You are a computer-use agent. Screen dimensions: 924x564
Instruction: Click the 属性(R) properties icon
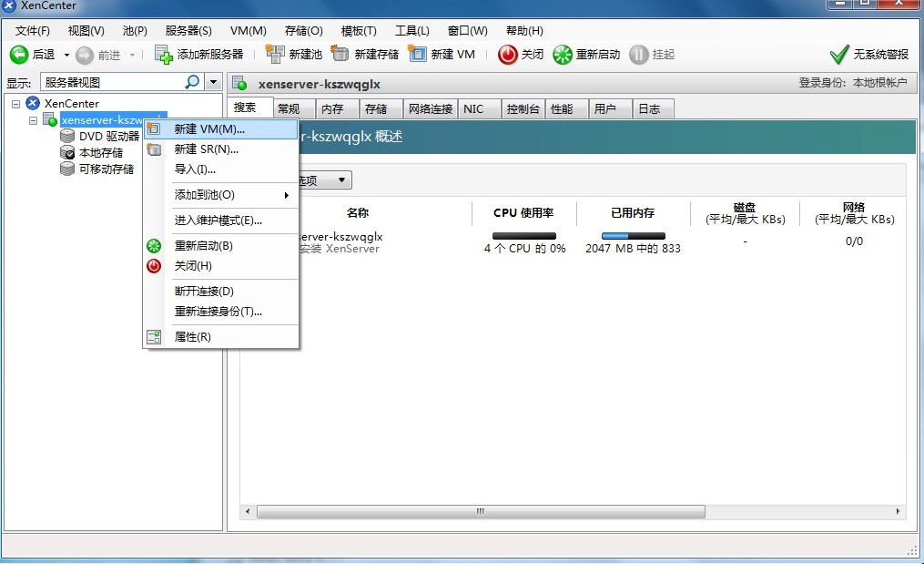point(154,337)
